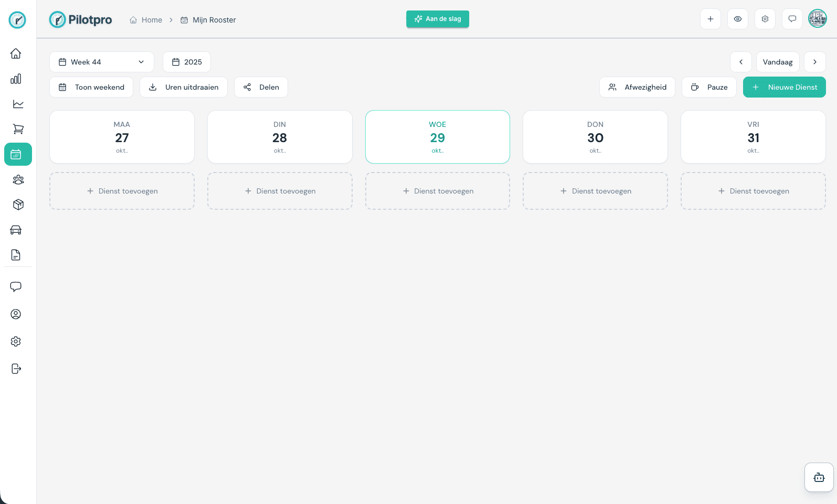Viewport: 837px width, 504px height.
Task: Open the 2025 year selector
Action: pos(187,62)
